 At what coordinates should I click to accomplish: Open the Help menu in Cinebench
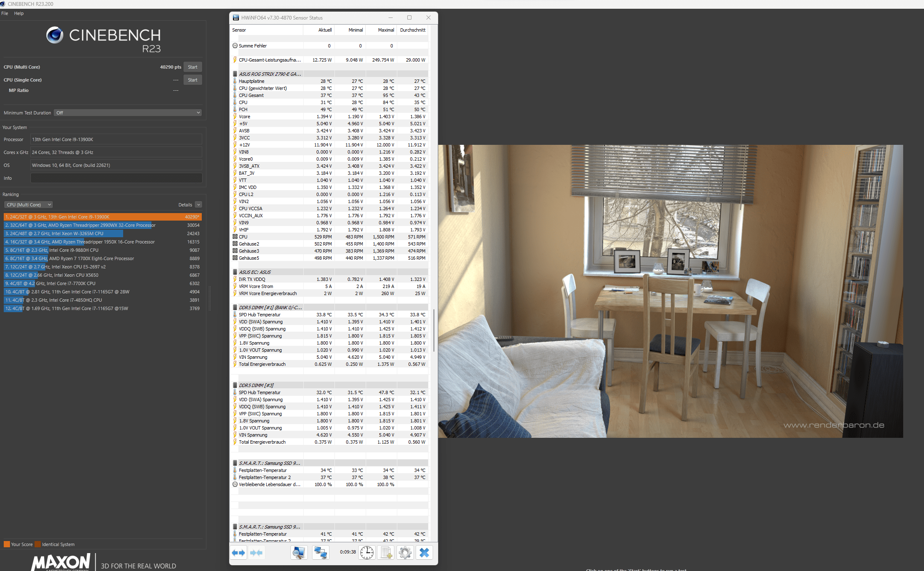click(x=19, y=13)
